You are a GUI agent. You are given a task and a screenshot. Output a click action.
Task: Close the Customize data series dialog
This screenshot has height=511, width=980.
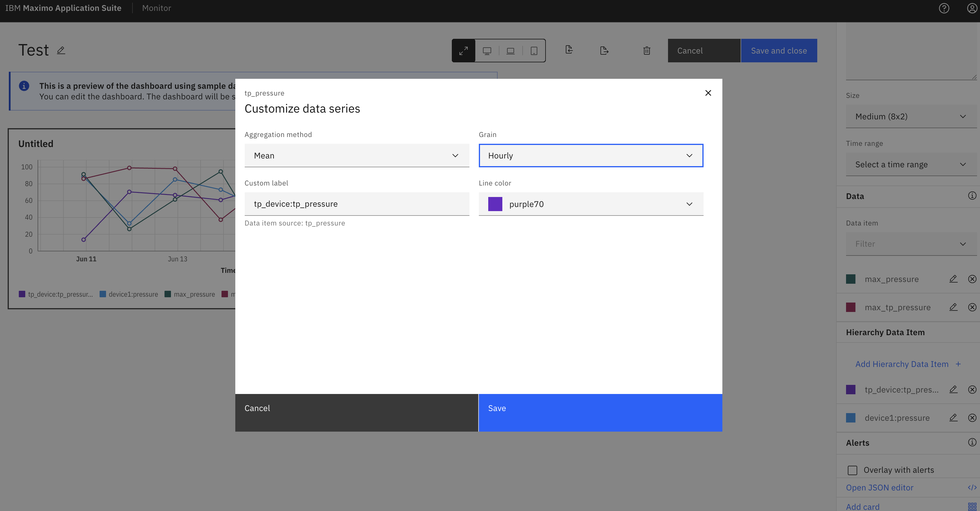click(708, 93)
